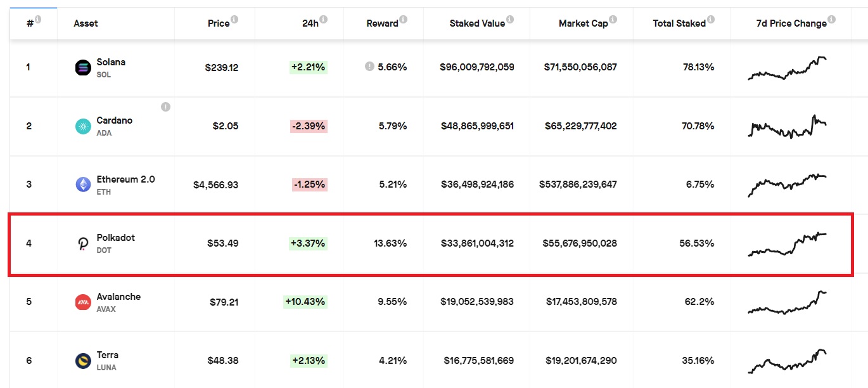Sort table by Asset column header

pos(86,23)
